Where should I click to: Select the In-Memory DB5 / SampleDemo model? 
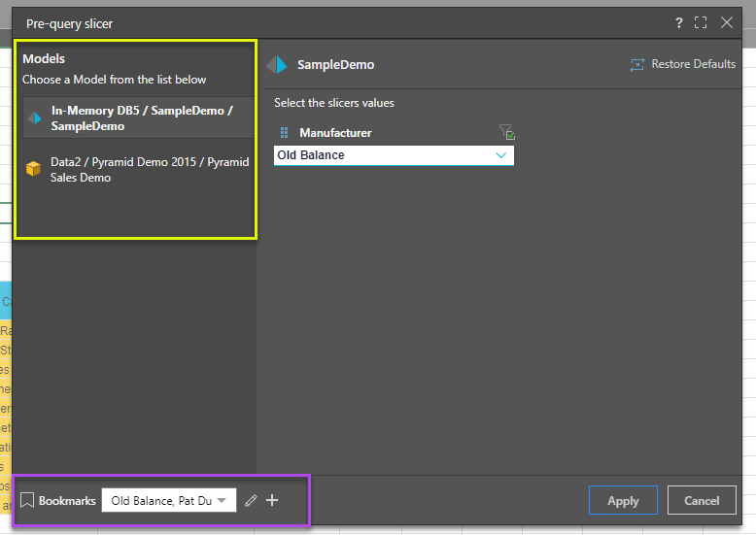[141, 118]
